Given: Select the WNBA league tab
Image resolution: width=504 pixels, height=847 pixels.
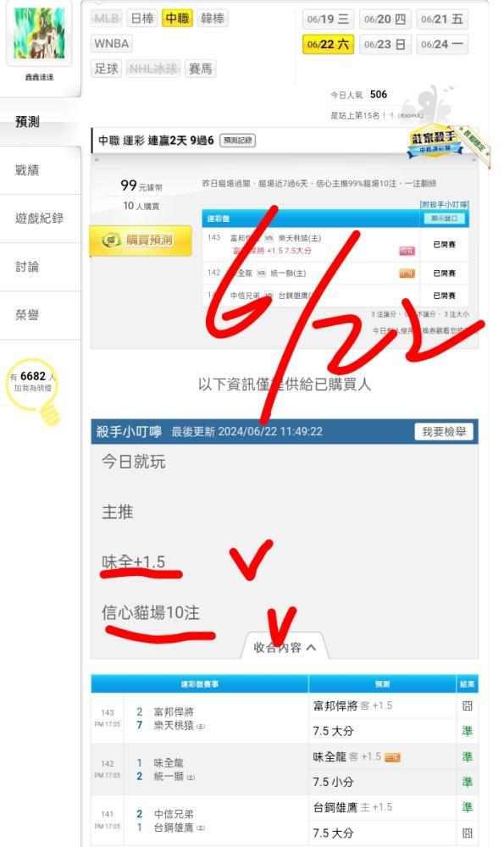Looking at the screenshot, I should 111,43.
